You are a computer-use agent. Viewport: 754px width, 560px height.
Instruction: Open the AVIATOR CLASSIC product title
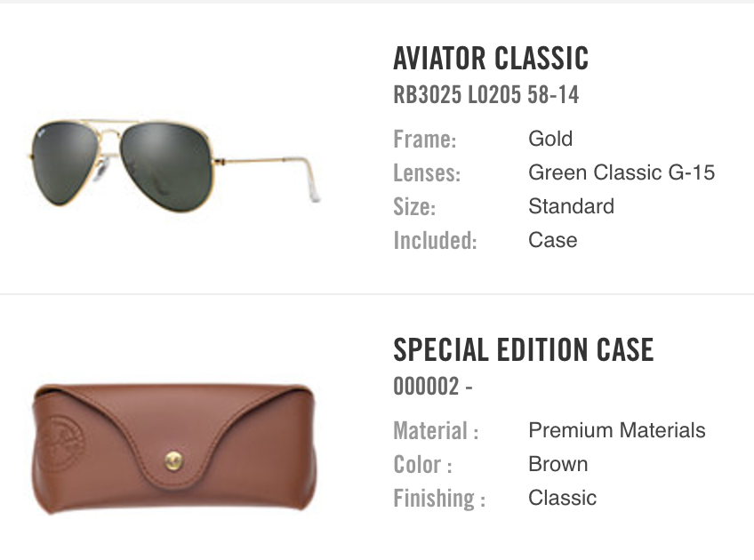491,59
